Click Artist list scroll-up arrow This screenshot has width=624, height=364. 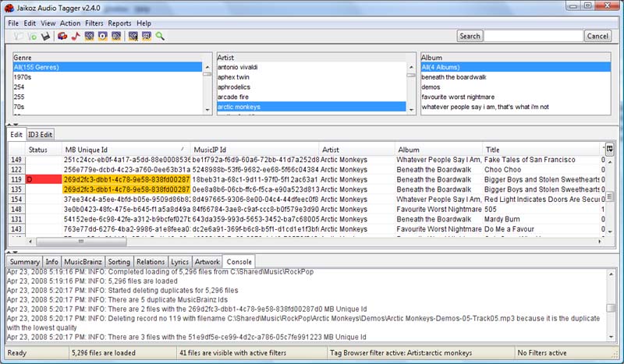[x=411, y=67]
